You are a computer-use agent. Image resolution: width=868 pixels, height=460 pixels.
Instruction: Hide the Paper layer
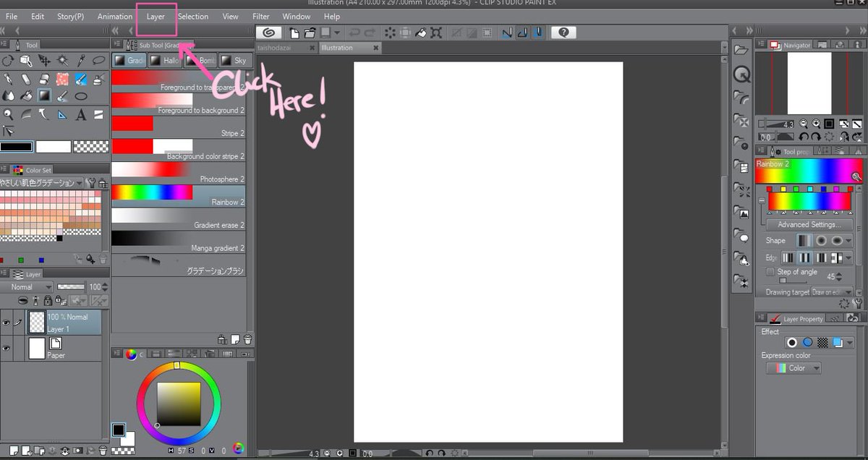[5, 347]
